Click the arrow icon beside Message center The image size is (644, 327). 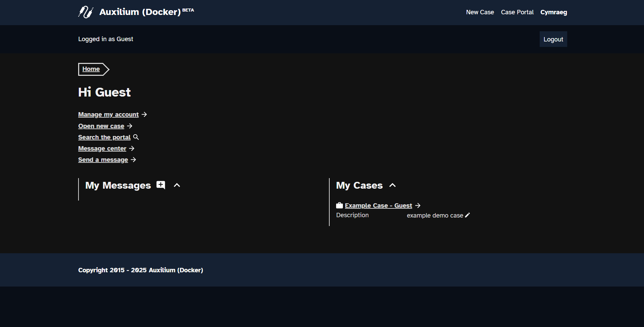(x=132, y=148)
